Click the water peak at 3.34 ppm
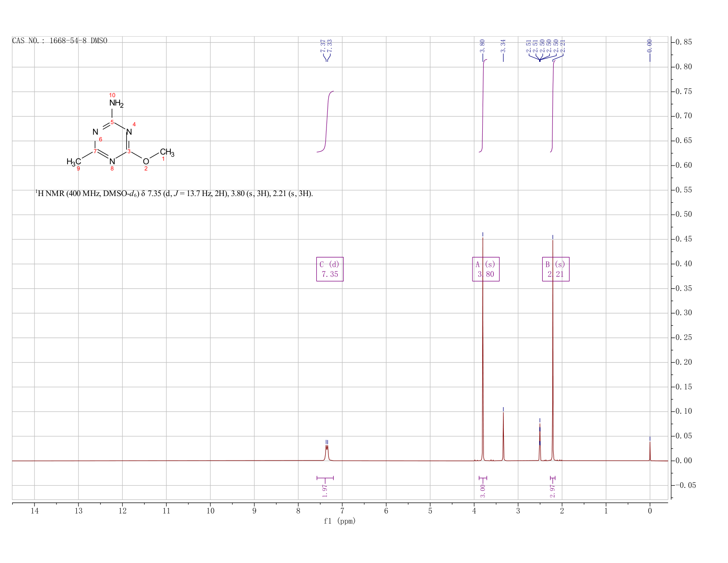This screenshot has height=563, width=728. click(x=503, y=437)
